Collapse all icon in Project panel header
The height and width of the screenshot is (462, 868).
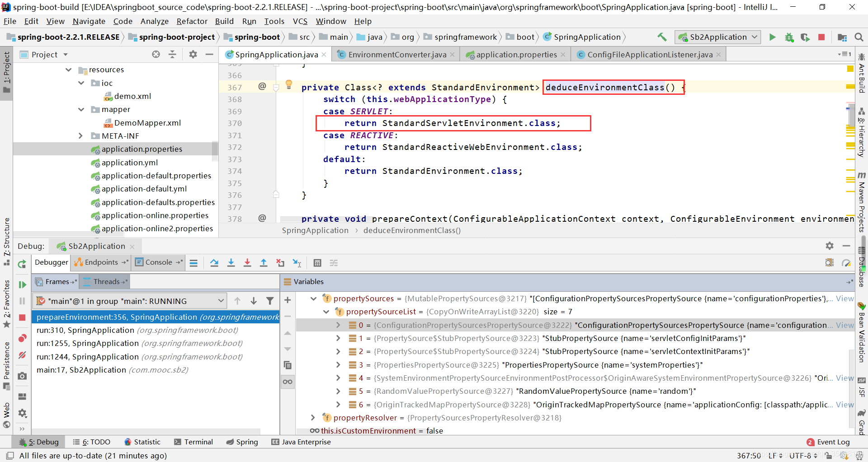click(172, 55)
